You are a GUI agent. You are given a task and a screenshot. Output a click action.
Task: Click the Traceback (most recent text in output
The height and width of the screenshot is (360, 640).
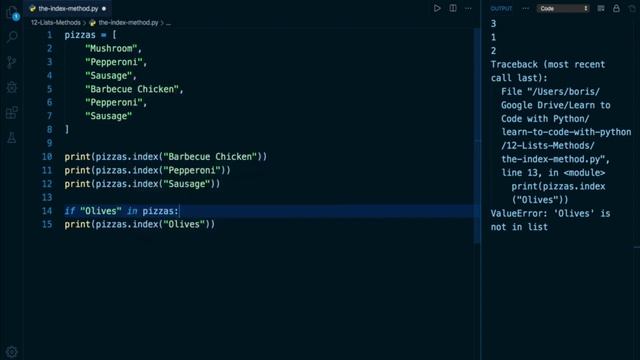[548, 64]
